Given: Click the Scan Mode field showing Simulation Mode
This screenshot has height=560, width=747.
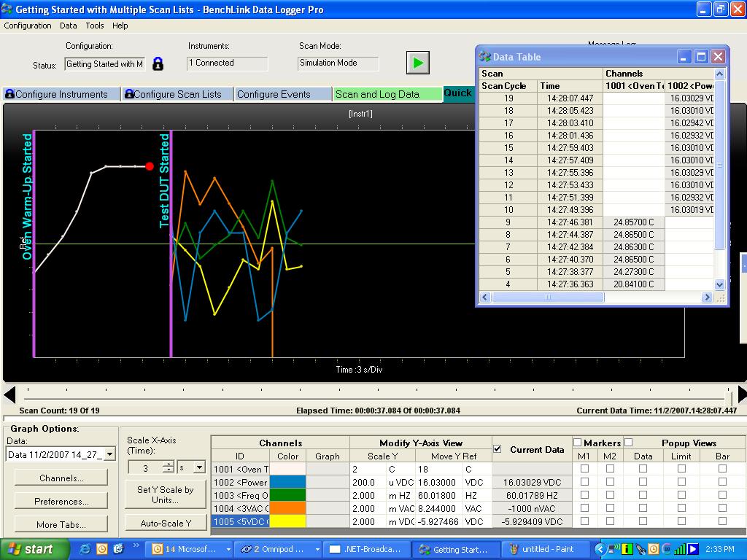Looking at the screenshot, I should coord(338,63).
